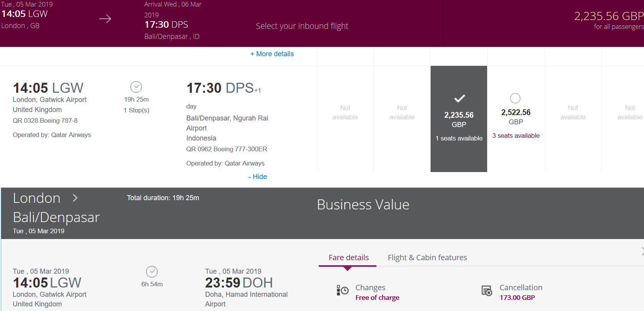644x311 pixels.
Task: Click the 1 Stop(s) label
Action: tap(136, 110)
